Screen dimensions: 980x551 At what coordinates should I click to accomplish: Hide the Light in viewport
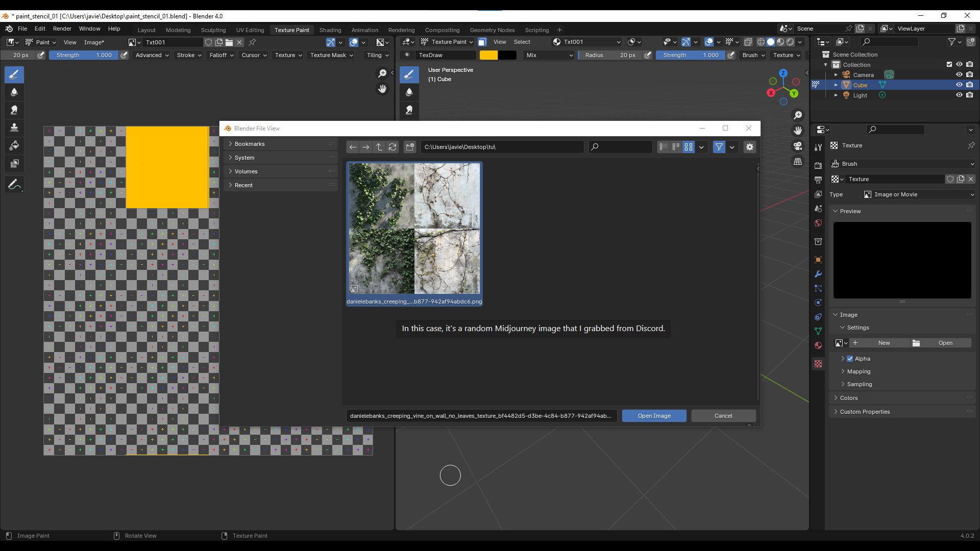pyautogui.click(x=959, y=95)
